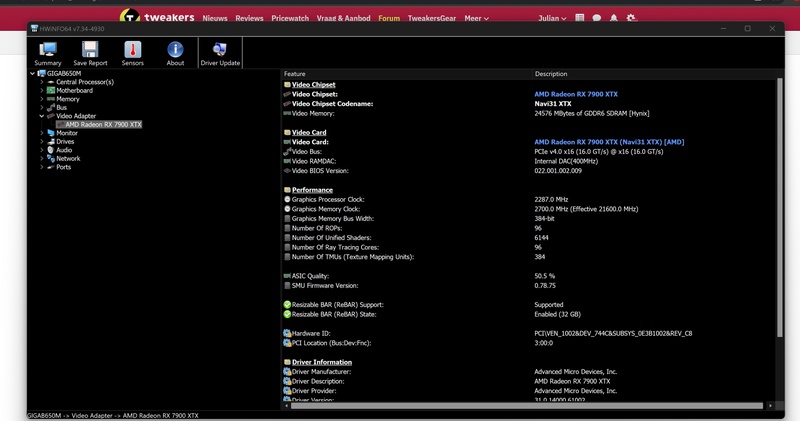Open Meer dropdown in Tweakers header

[477, 18]
